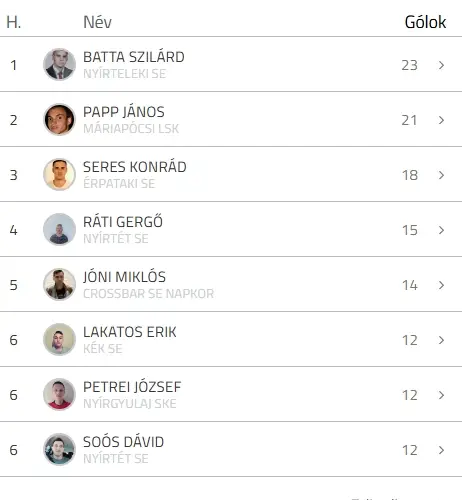The width and height of the screenshot is (462, 500).
Task: Expand Lakatos Erik row chevron
Action: 441,340
